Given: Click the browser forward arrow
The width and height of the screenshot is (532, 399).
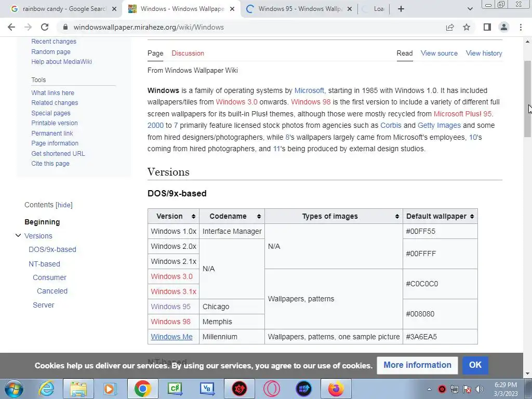Looking at the screenshot, I should (x=28, y=27).
